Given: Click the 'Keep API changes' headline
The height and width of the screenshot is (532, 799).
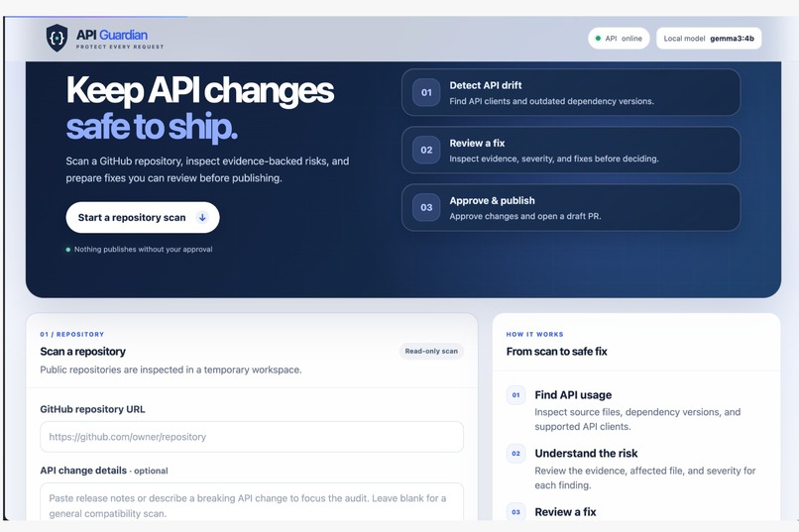Looking at the screenshot, I should 200,90.
